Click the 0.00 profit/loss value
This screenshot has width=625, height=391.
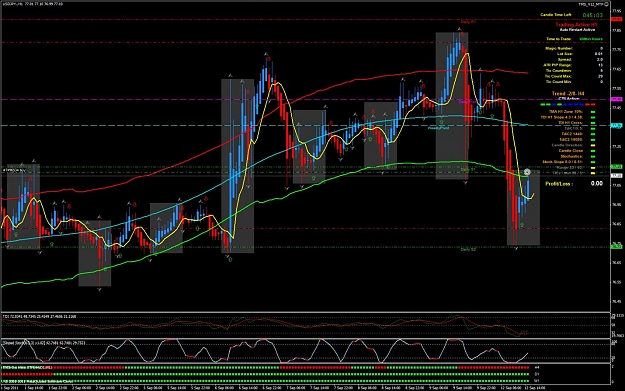(x=596, y=183)
